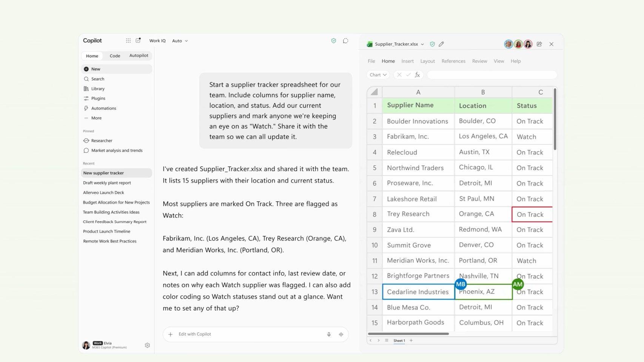Select column B header
Screen dimensions: 644x362
click(483, 92)
